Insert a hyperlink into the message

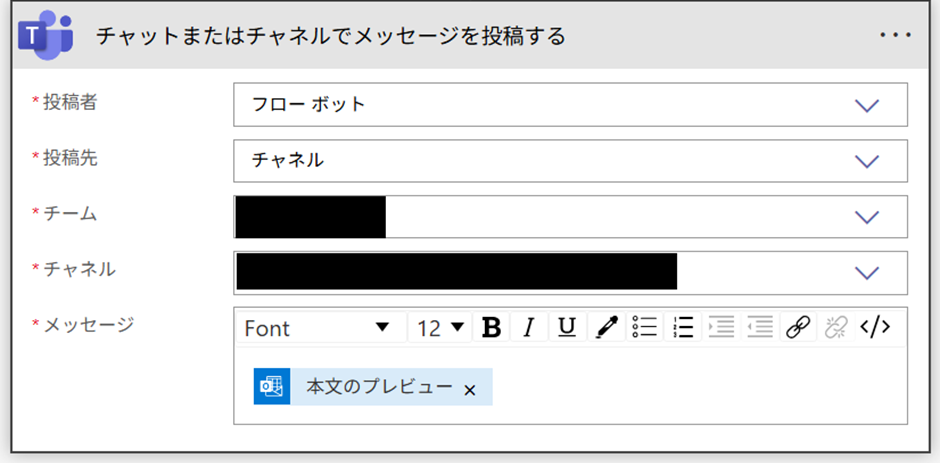(799, 327)
